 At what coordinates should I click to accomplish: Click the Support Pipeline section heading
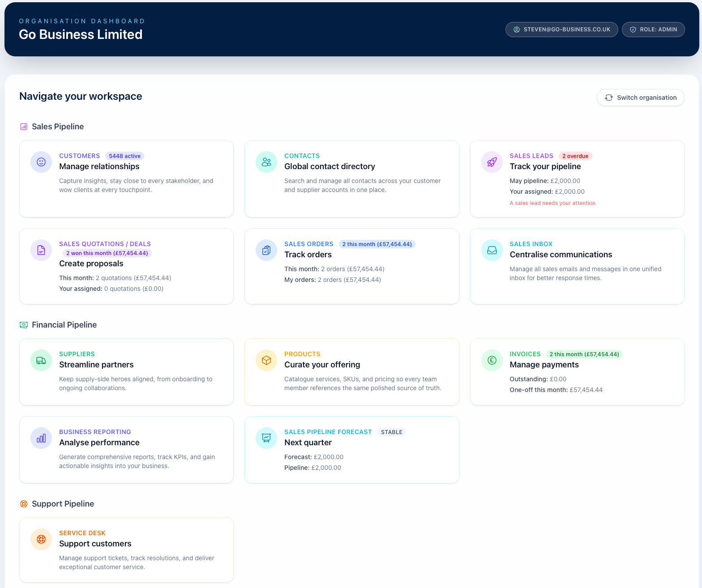[63, 504]
